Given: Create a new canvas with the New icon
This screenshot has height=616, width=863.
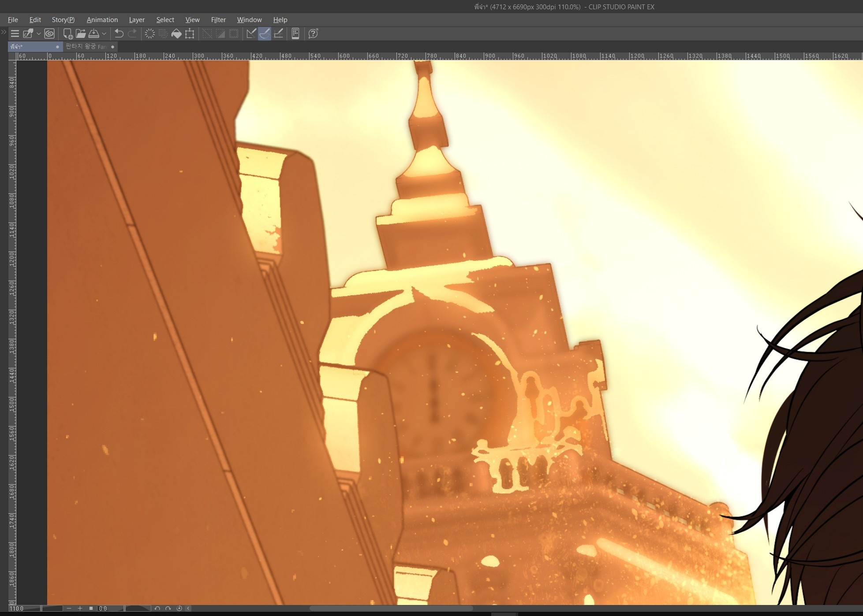Looking at the screenshot, I should [68, 33].
